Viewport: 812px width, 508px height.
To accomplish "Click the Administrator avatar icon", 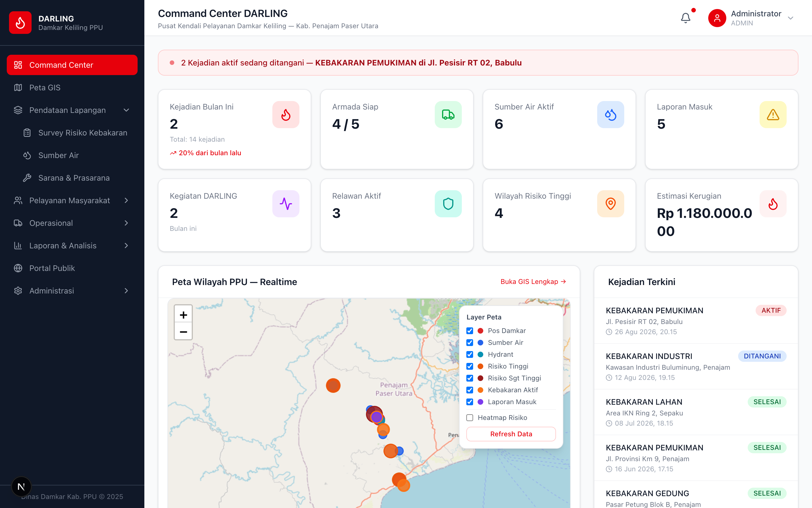I will point(717,18).
